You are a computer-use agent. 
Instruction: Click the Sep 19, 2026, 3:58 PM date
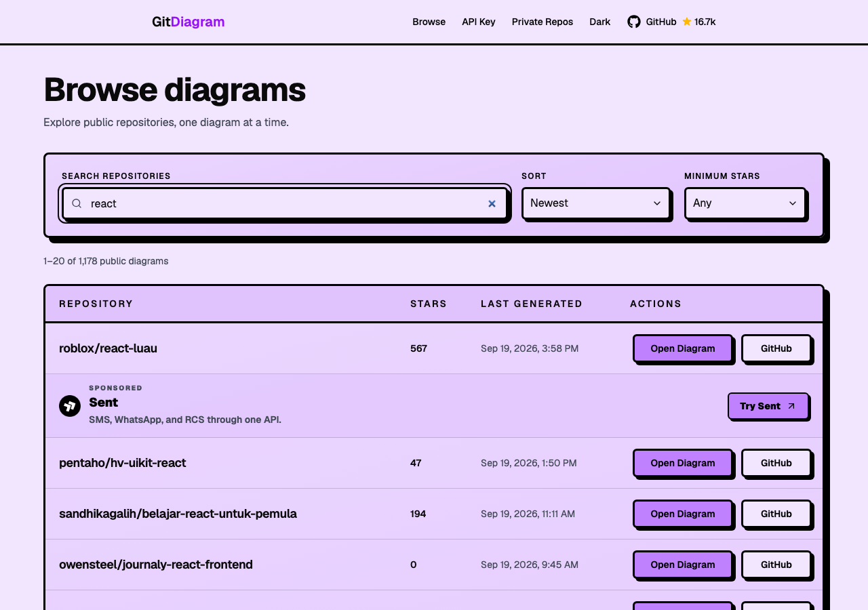pos(530,348)
